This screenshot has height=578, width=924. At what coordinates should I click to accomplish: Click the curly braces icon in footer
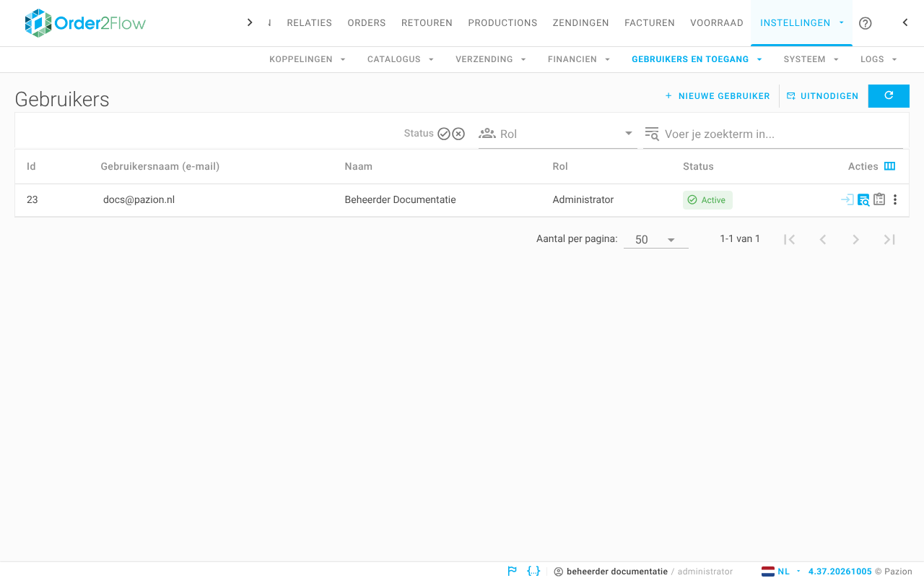533,571
